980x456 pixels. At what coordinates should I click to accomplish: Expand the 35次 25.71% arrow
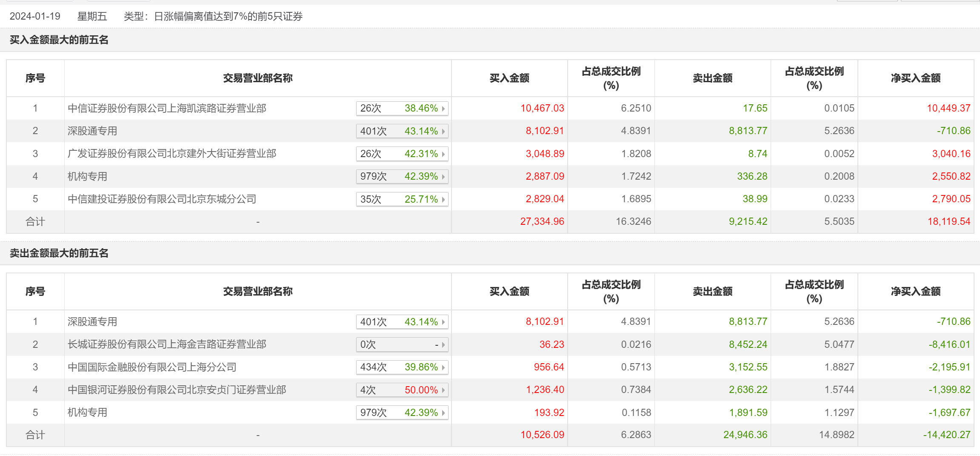tap(443, 199)
